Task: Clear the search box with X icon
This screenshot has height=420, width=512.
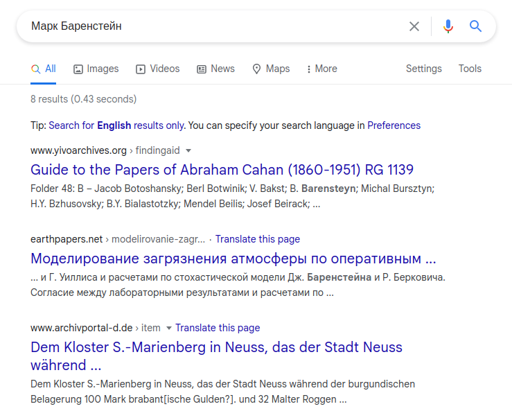Action: (414, 26)
